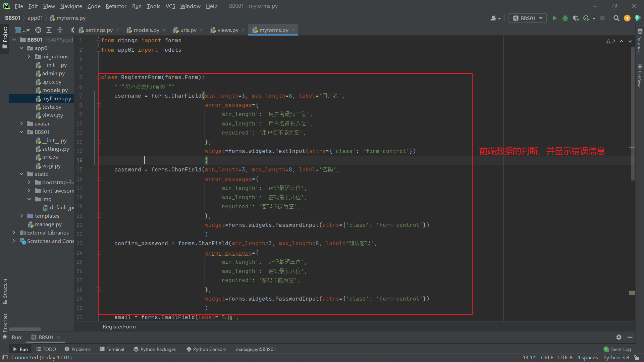Click the green Run button in toolbar
The height and width of the screenshot is (362, 644).
(x=554, y=18)
